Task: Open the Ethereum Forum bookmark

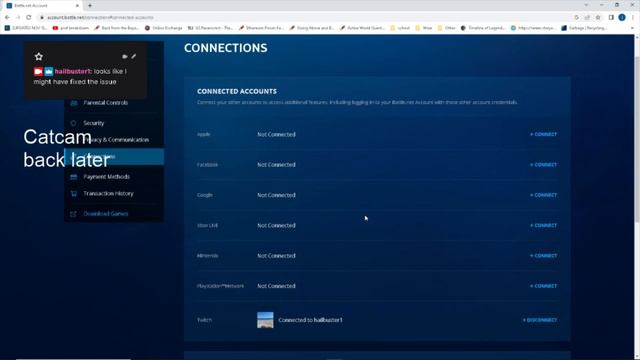Action: point(261,28)
